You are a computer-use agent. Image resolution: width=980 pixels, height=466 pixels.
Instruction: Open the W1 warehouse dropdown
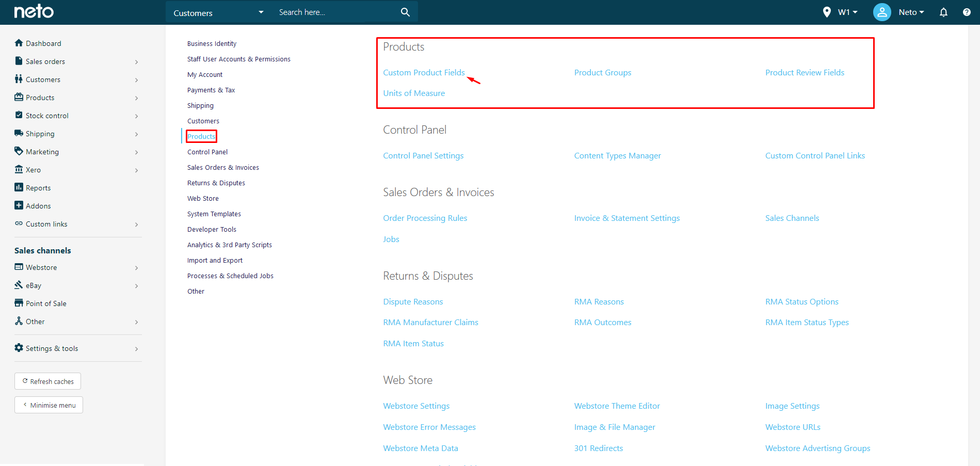(847, 12)
